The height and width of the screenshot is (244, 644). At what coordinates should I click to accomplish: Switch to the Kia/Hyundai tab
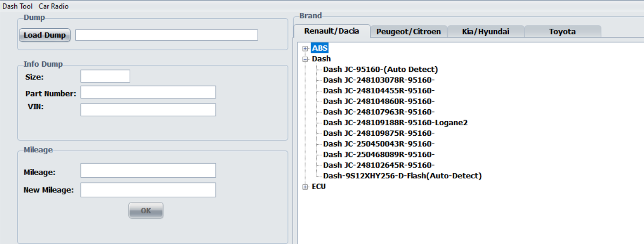click(485, 32)
